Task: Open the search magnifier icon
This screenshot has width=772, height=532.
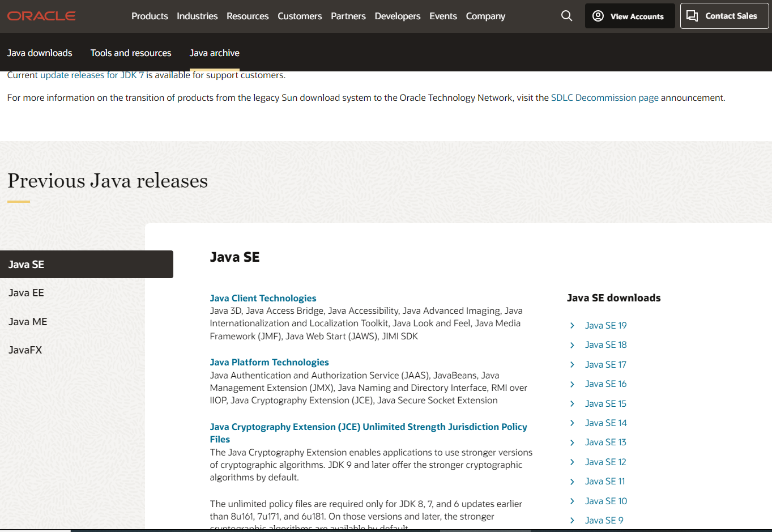Action: (x=566, y=16)
